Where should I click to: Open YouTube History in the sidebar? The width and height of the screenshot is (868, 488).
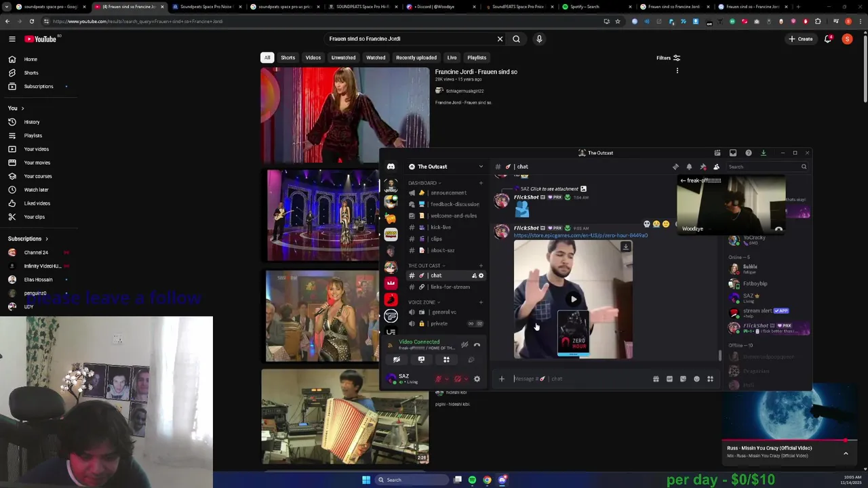[32, 122]
